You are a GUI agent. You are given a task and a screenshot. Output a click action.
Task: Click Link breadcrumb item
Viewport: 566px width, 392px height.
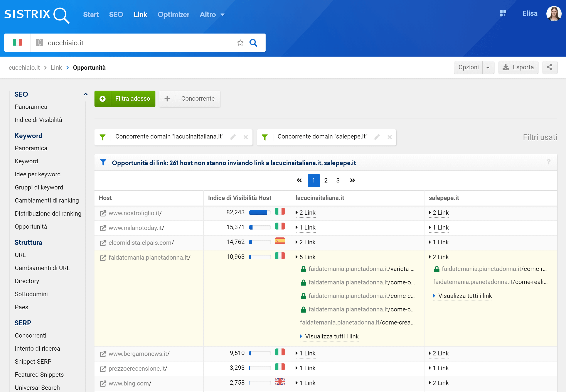point(56,68)
